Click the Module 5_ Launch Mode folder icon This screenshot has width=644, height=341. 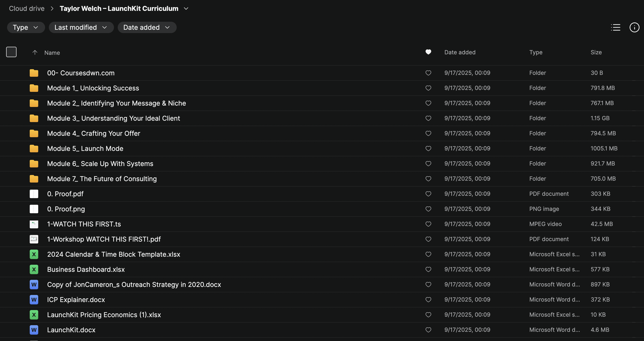[34, 149]
